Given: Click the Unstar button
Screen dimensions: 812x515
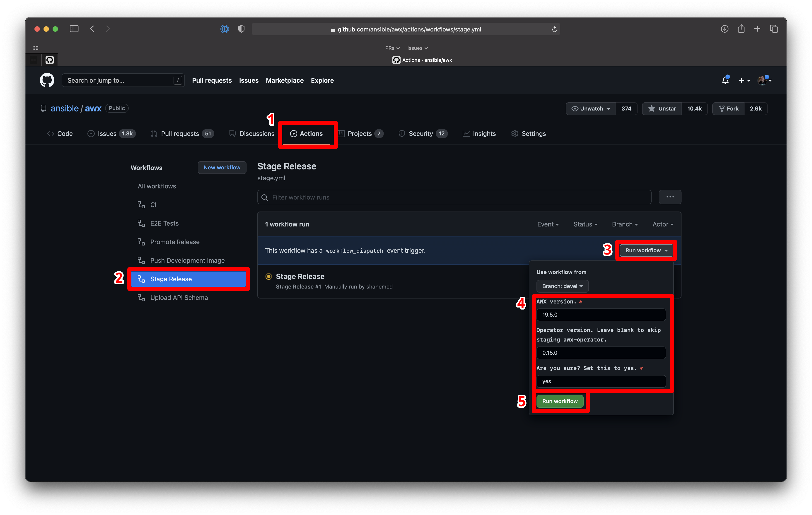Looking at the screenshot, I should [x=662, y=108].
